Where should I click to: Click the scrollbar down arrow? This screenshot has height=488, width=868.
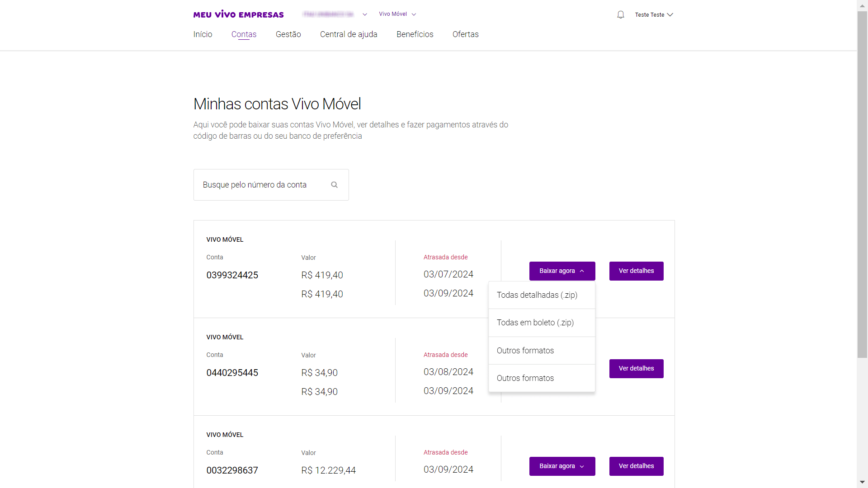click(x=862, y=483)
